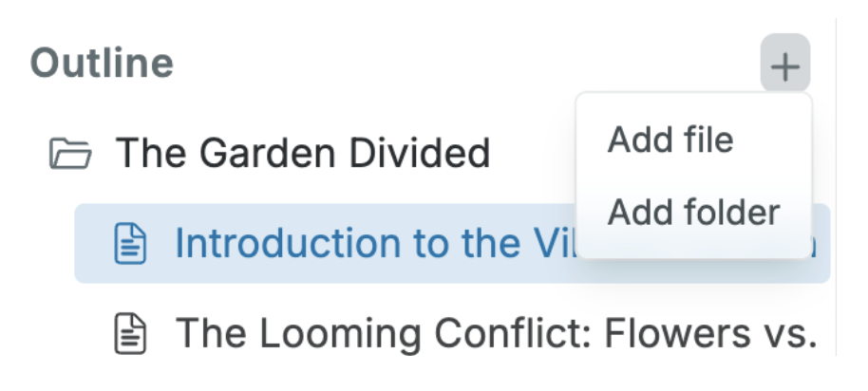Choose Add folder from the popup menu
Screen dimensions: 868x391
click(x=693, y=212)
